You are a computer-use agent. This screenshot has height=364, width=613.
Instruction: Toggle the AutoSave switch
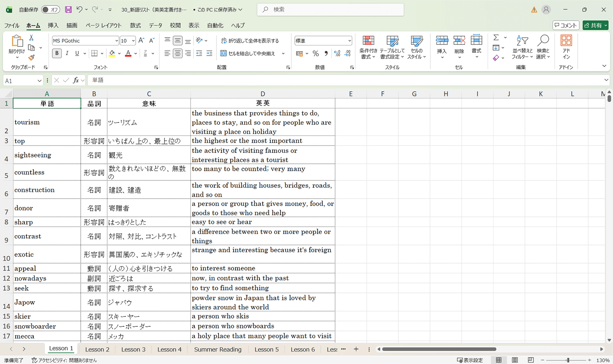(50, 10)
